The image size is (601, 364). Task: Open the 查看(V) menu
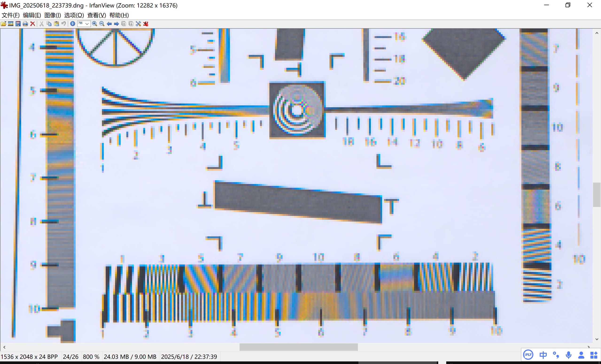point(97,15)
